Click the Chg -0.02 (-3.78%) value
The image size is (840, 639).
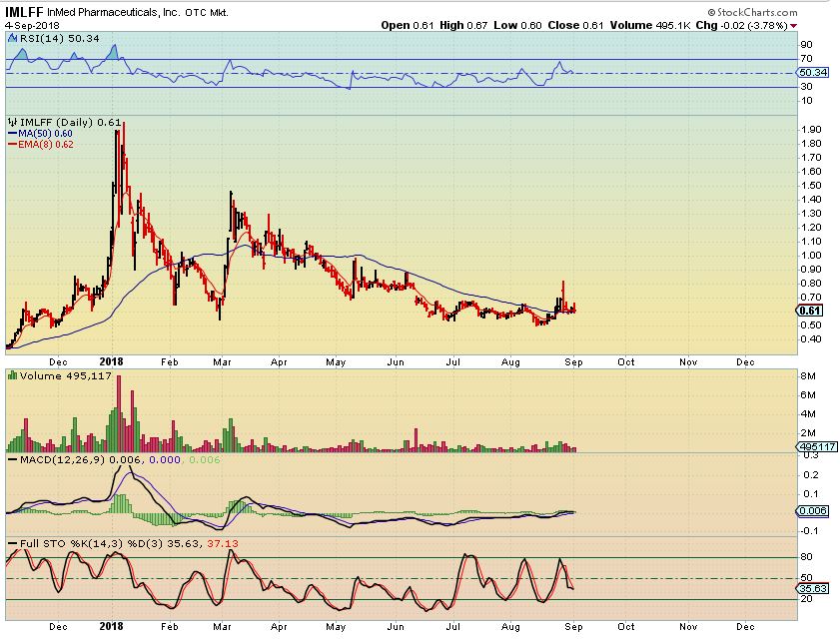[x=741, y=25]
